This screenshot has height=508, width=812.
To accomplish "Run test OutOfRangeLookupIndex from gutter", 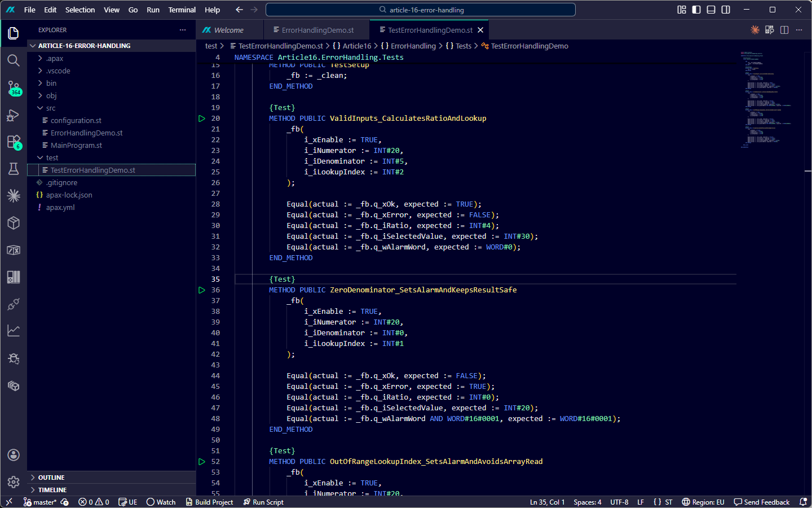I will tap(202, 462).
